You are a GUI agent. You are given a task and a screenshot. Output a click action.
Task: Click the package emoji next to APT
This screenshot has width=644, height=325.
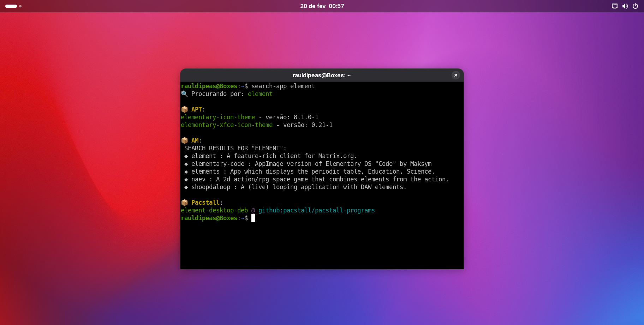coord(184,109)
